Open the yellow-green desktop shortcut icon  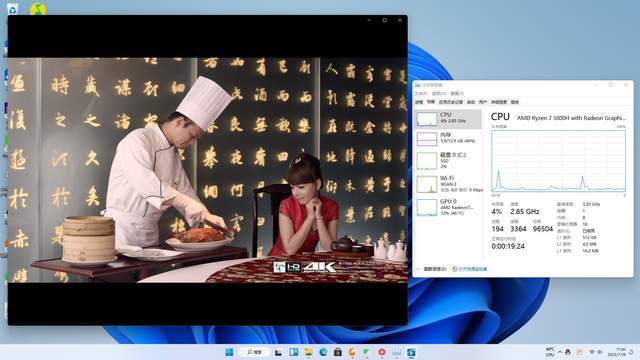[38, 8]
